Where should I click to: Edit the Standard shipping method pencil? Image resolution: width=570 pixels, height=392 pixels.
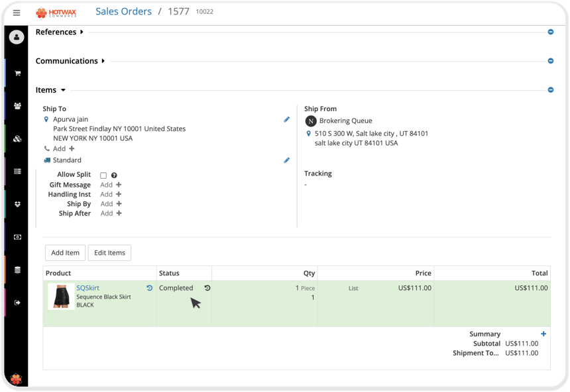(x=287, y=160)
